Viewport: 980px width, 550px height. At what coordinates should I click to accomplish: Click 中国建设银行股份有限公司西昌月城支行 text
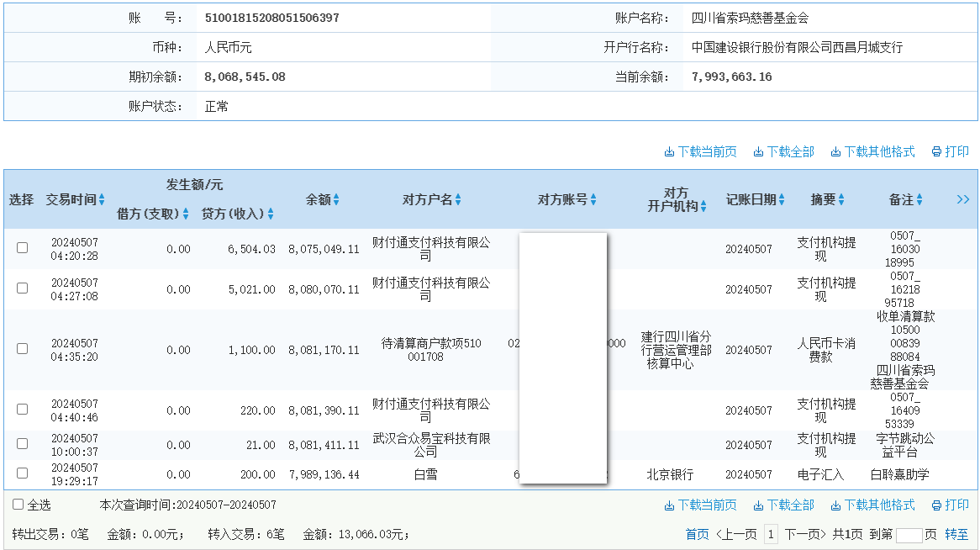[x=797, y=48]
